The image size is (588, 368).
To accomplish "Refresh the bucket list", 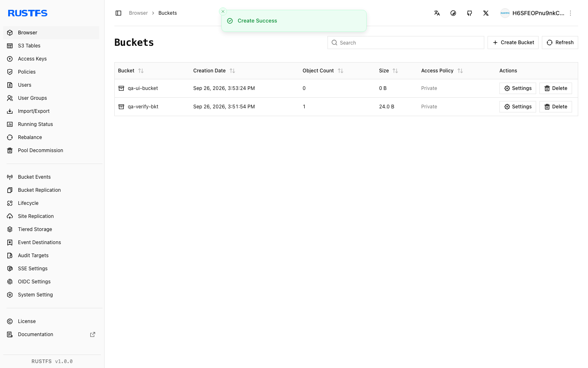I will tap(560, 43).
